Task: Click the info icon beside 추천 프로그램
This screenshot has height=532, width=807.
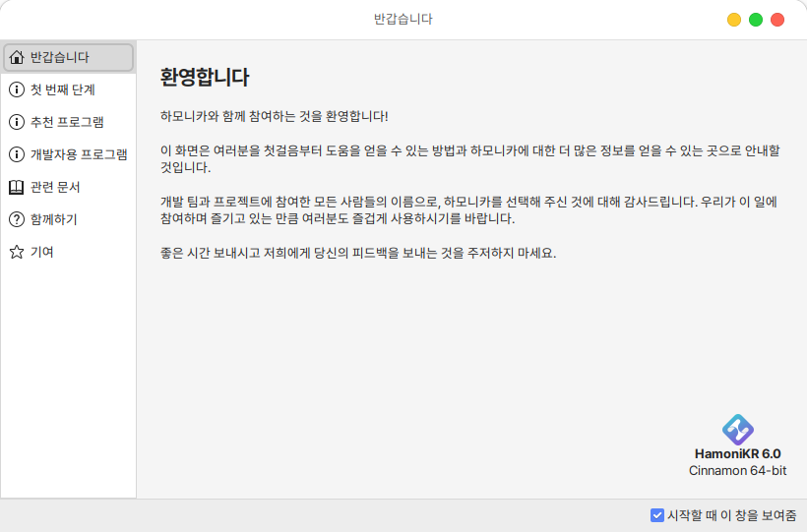Action: [x=17, y=122]
